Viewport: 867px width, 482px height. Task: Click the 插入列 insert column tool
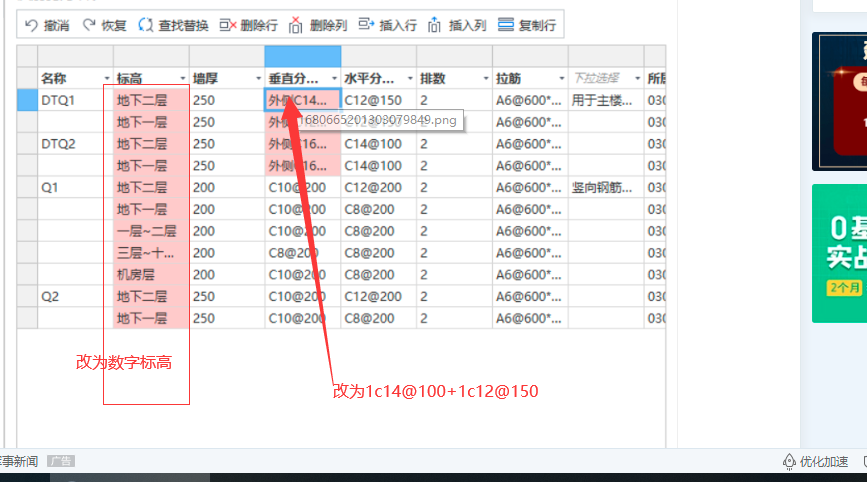point(457,25)
